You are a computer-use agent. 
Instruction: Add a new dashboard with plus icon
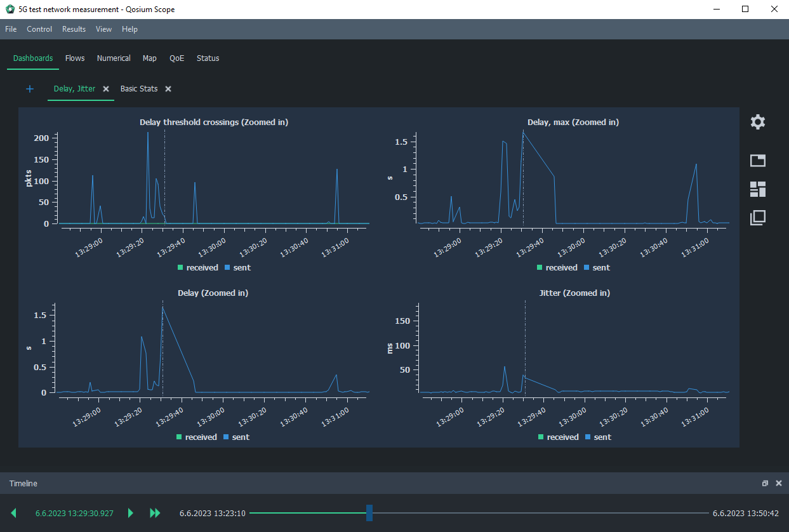coord(30,89)
